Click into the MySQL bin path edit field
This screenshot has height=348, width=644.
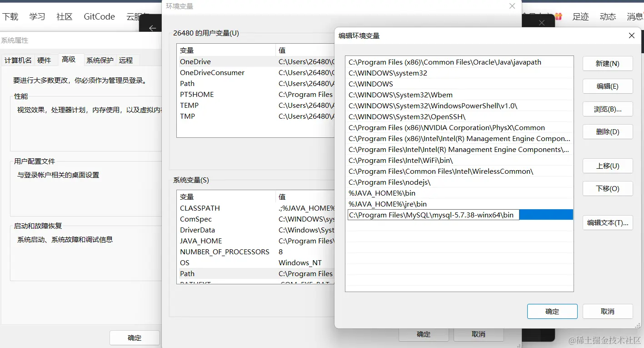point(433,215)
